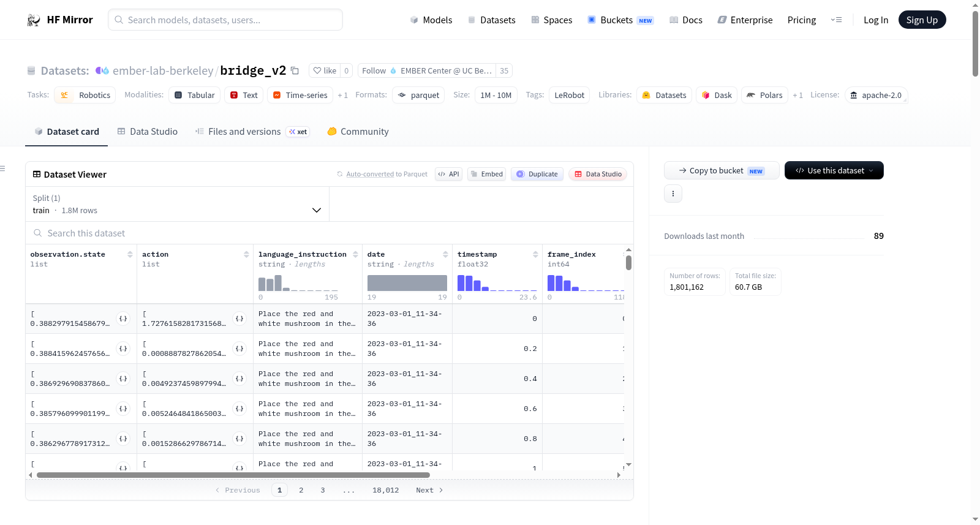Image resolution: width=980 pixels, height=525 pixels.
Task: Open Buckets in the navigation
Action: [620, 20]
